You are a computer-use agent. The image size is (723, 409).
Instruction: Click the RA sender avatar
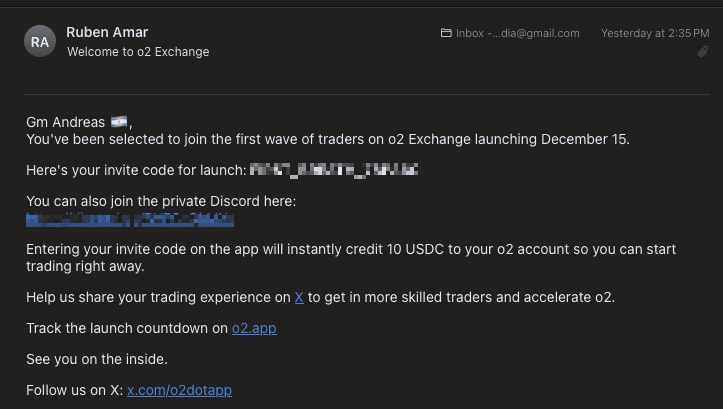[39, 42]
